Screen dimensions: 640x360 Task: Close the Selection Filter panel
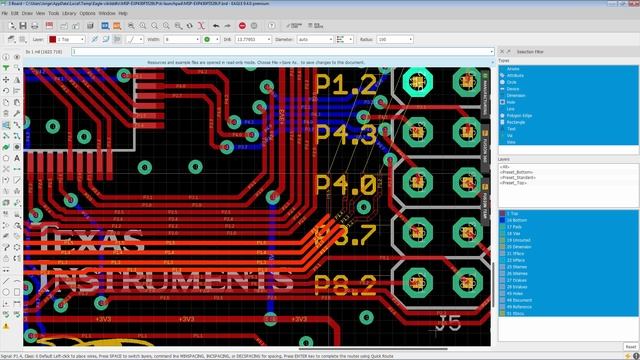(x=502, y=52)
